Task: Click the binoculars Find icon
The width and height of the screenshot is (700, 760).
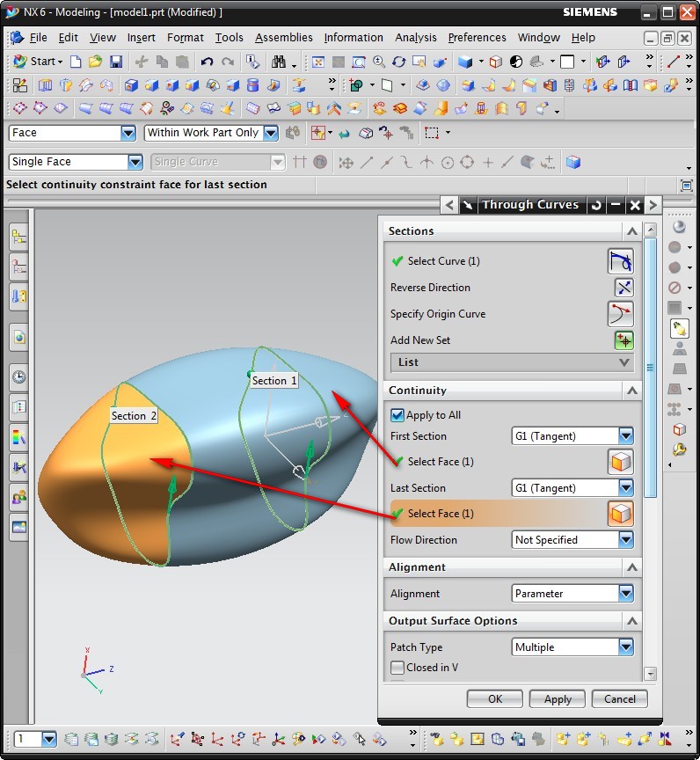Action: tap(279, 62)
